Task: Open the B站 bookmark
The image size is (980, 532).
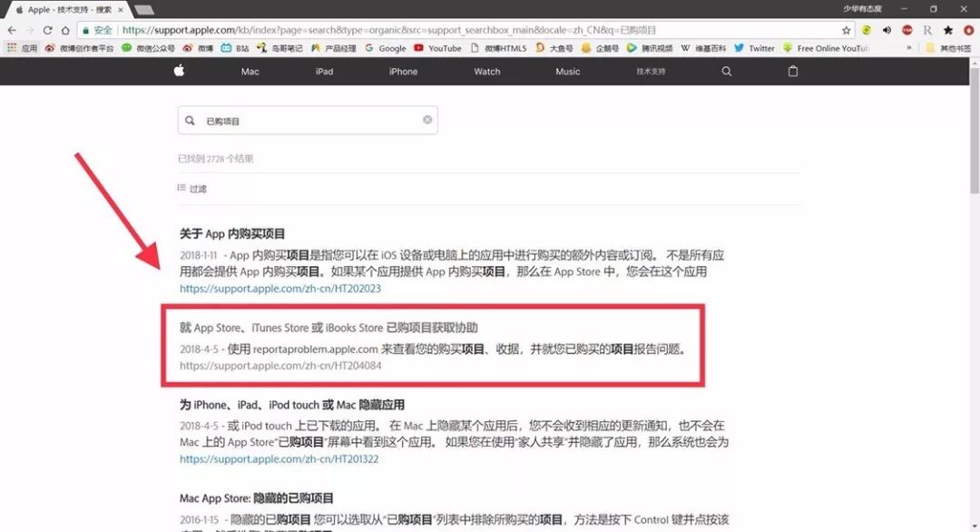Action: [x=235, y=48]
